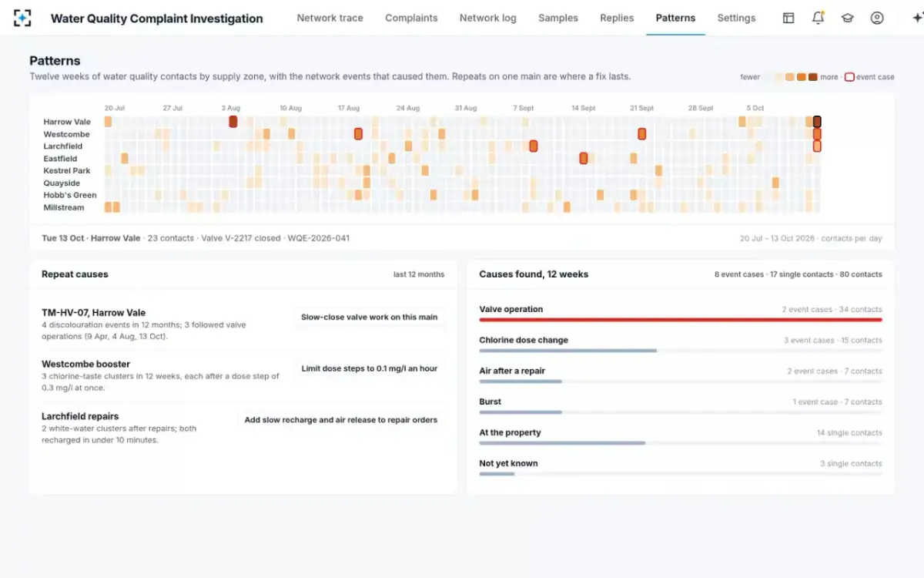The height and width of the screenshot is (578, 924).
Task: Select Harrow Vale event cell under 3 Aug
Action: (x=233, y=122)
